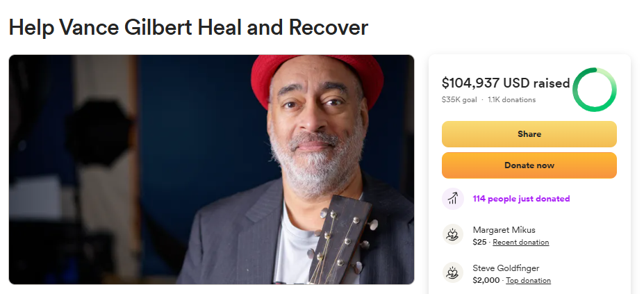
Task: Select the donor name Steve Goldfinger
Action: pyautogui.click(x=506, y=268)
